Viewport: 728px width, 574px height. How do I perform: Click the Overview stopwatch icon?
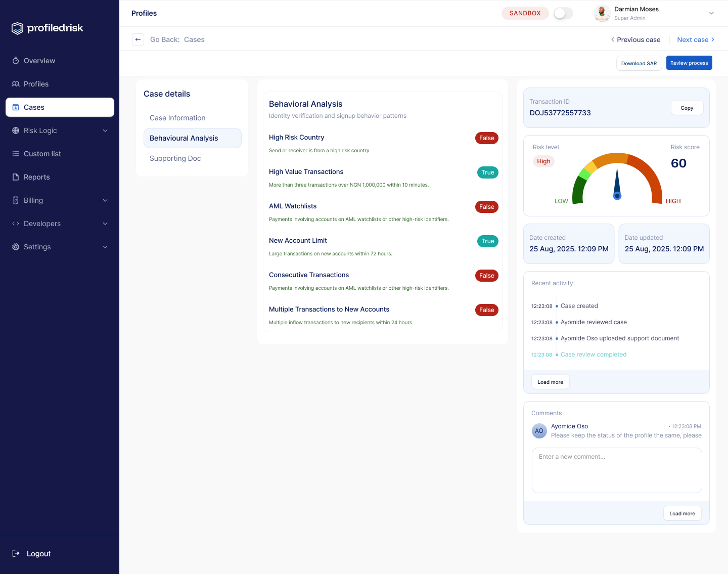pos(16,61)
